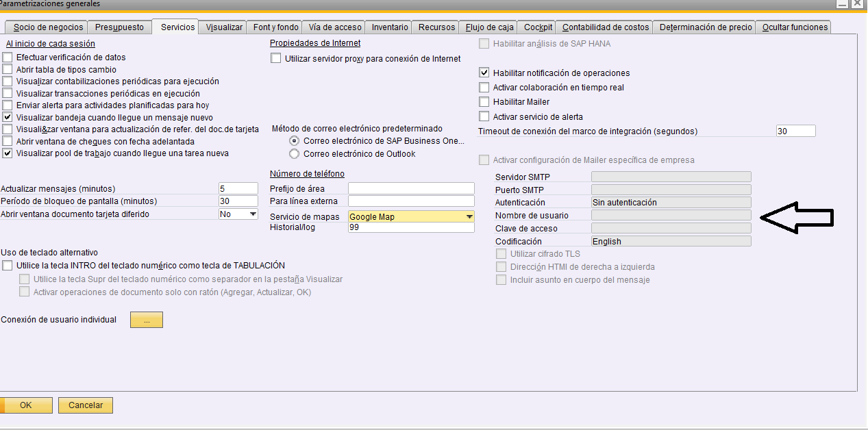Open the Inventario tab
The height and width of the screenshot is (430, 868).
390,27
